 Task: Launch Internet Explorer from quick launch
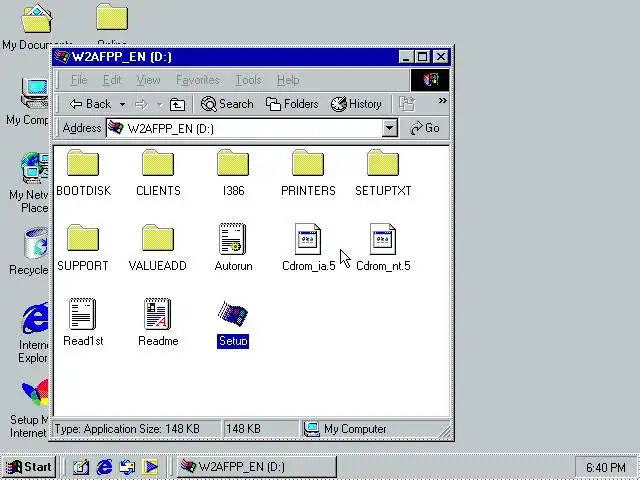point(104,467)
